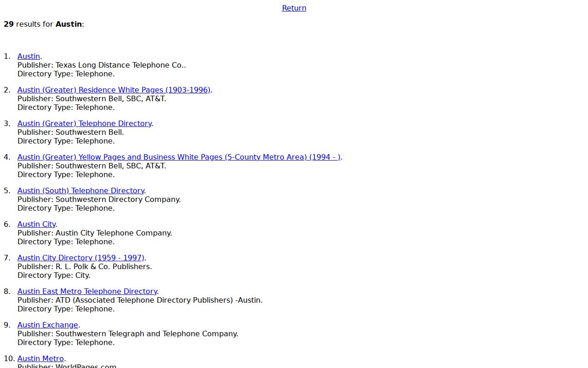The height and width of the screenshot is (368, 588).
Task: Open Austin East Metro Telephone Directory
Action: pyautogui.click(x=87, y=291)
